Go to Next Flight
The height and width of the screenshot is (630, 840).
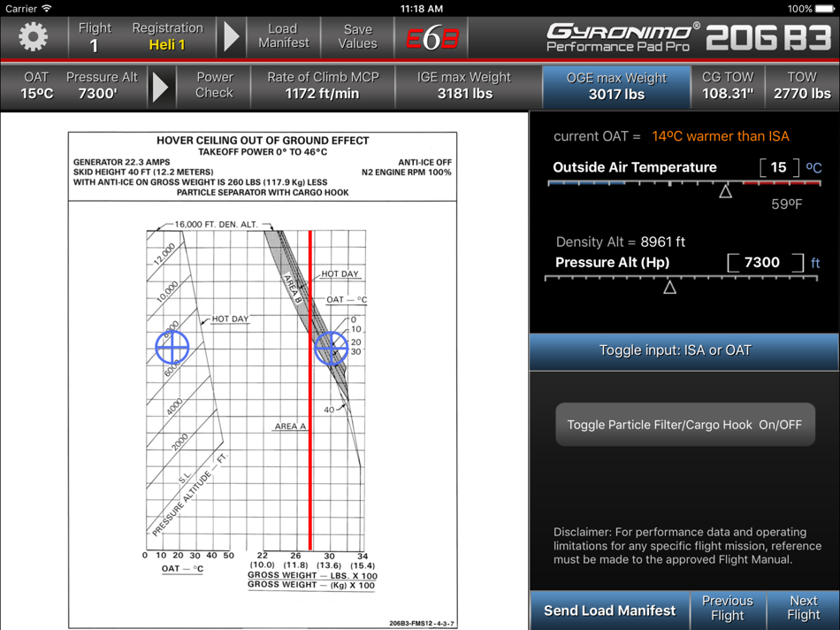(x=803, y=609)
